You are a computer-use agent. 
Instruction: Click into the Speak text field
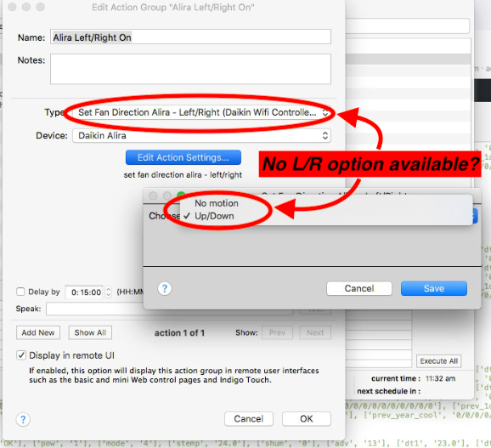[x=169, y=309]
